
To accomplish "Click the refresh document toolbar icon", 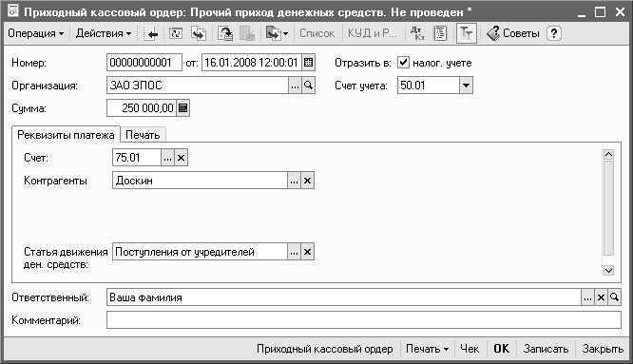I will tap(176, 33).
